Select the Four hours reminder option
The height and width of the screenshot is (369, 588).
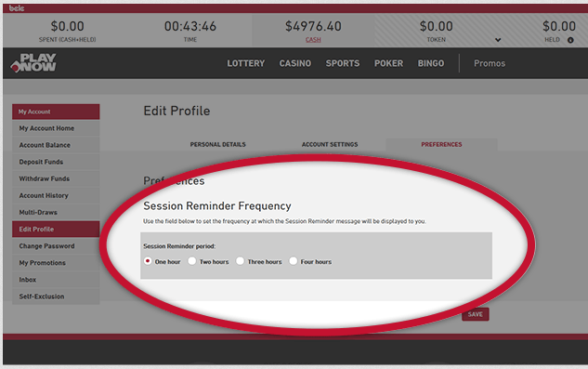coord(293,261)
